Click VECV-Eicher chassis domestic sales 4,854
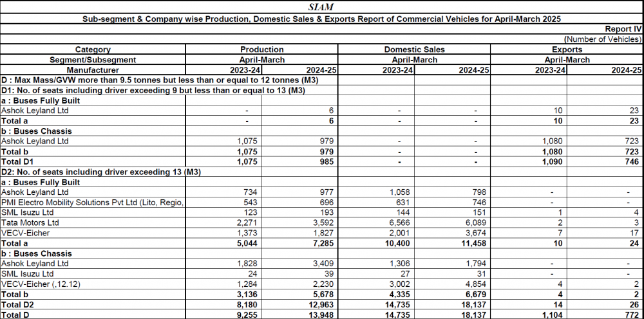The image size is (644, 319). [x=477, y=284]
